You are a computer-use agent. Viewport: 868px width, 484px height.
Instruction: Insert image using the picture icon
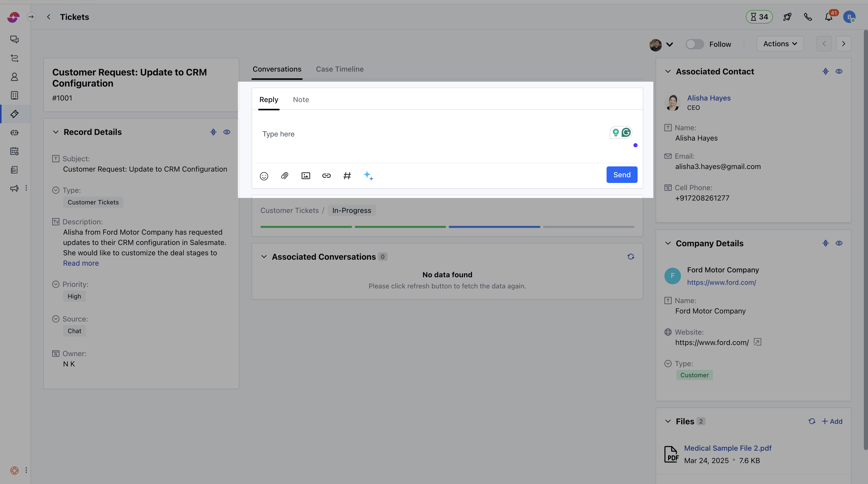click(x=306, y=176)
